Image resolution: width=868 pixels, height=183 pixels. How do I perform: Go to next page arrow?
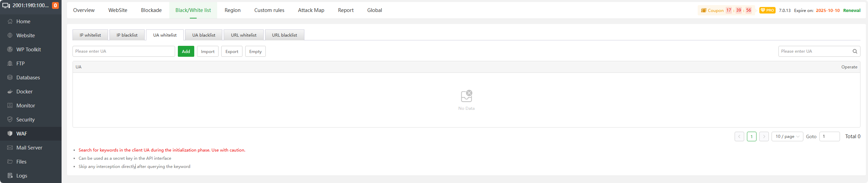pyautogui.click(x=764, y=136)
